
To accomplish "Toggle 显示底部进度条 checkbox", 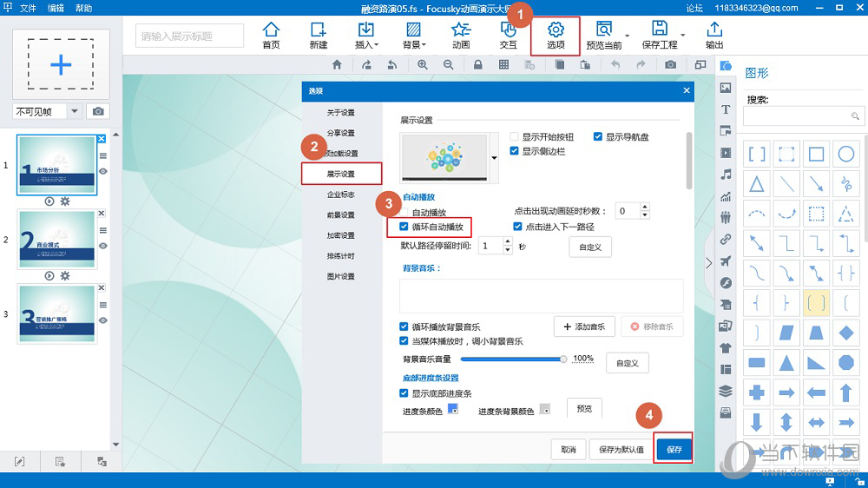I will (404, 393).
